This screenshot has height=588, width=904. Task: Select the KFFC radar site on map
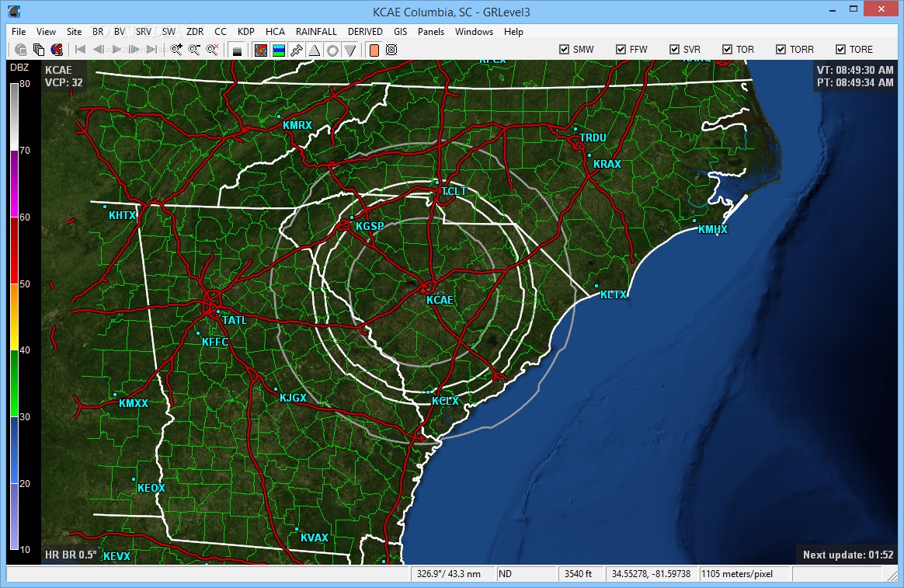click(215, 342)
